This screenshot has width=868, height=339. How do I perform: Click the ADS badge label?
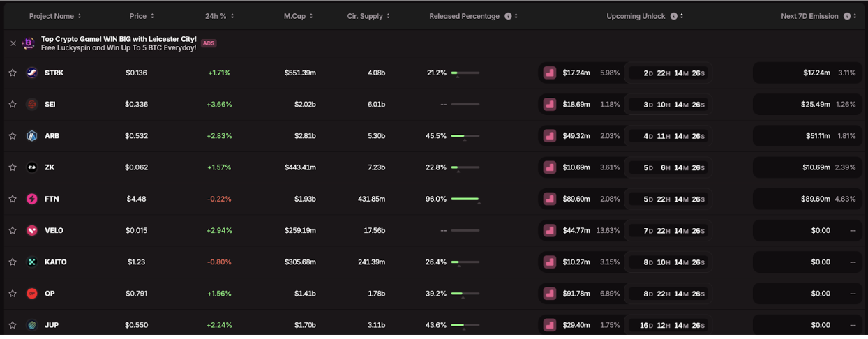[x=209, y=43]
